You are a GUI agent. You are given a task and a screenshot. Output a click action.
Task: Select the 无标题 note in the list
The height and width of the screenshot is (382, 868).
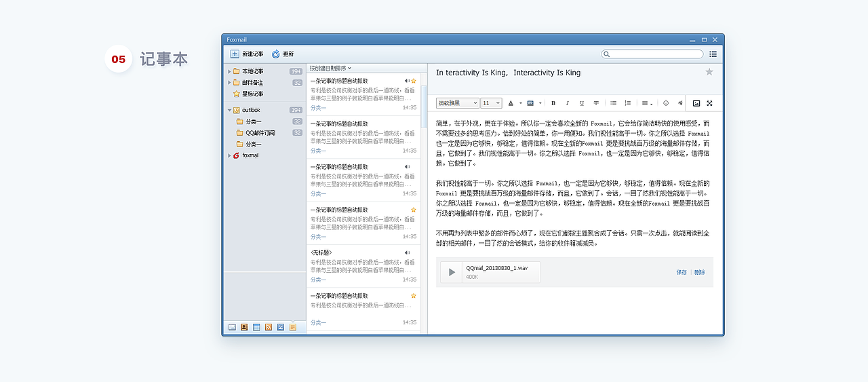point(363,266)
